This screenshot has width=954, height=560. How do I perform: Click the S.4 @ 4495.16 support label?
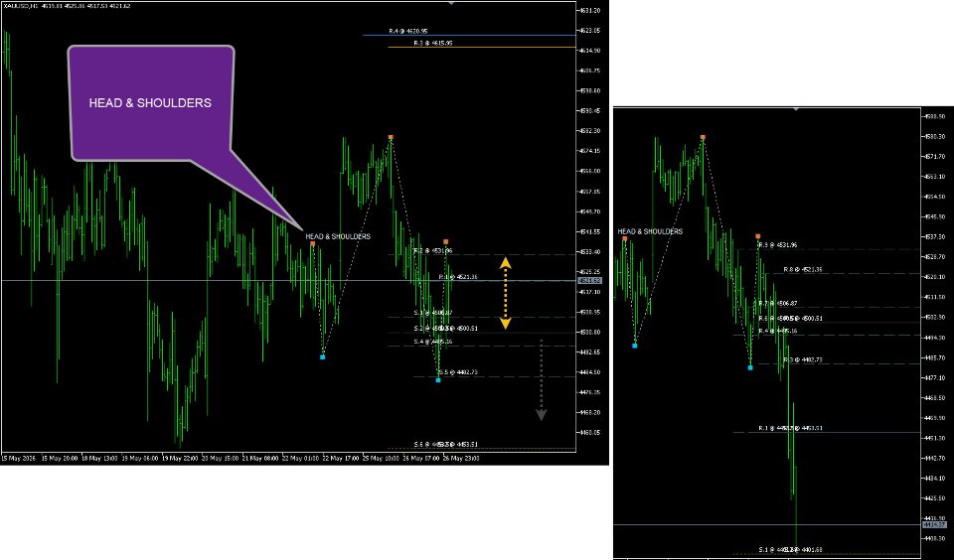tap(432, 342)
